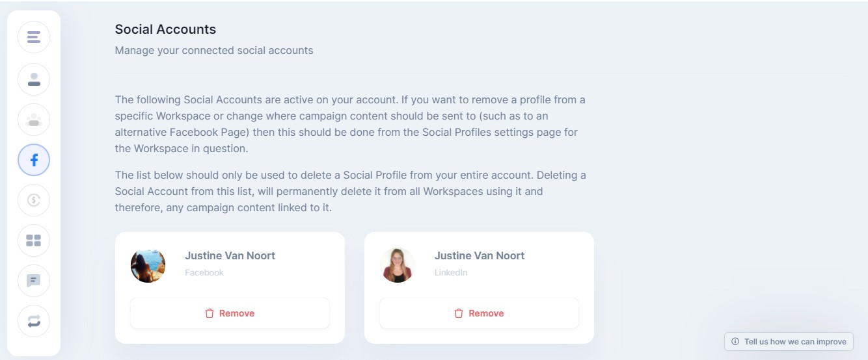Click Justine Van Noort name on Facebook card
The image size is (868, 360).
point(230,255)
